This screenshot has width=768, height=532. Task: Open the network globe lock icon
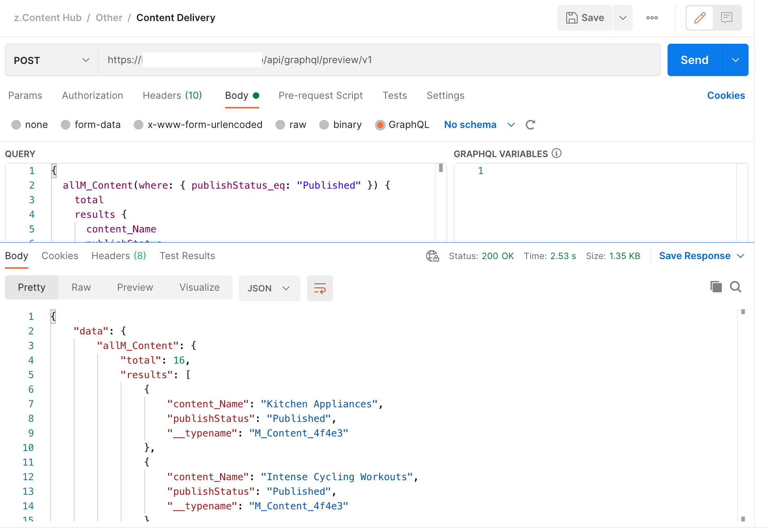tap(433, 256)
